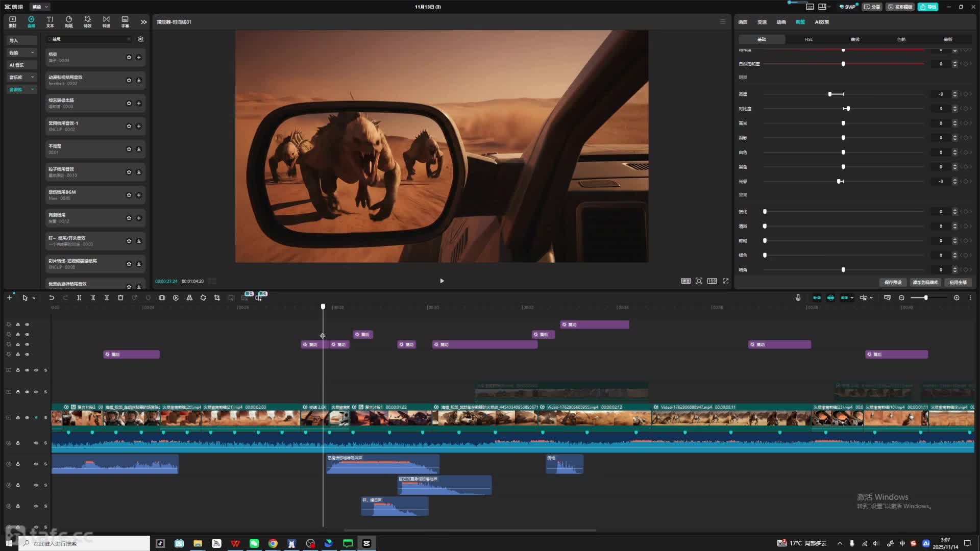Enter fullscreen preview using expand icon

726,281
